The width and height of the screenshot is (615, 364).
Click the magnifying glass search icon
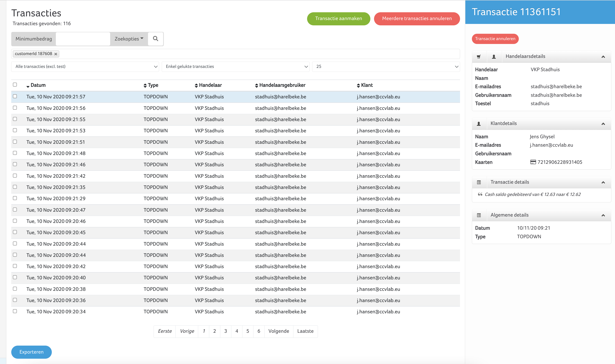coord(155,39)
